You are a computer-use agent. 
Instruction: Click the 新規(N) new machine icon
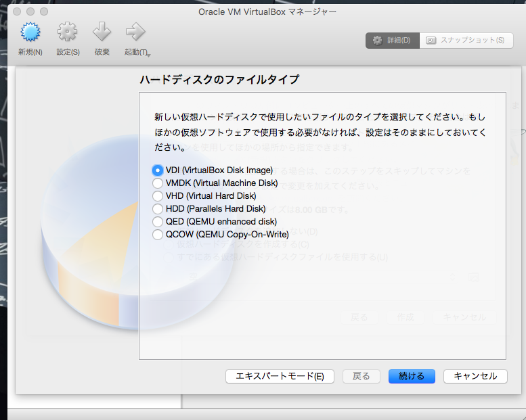pos(30,32)
